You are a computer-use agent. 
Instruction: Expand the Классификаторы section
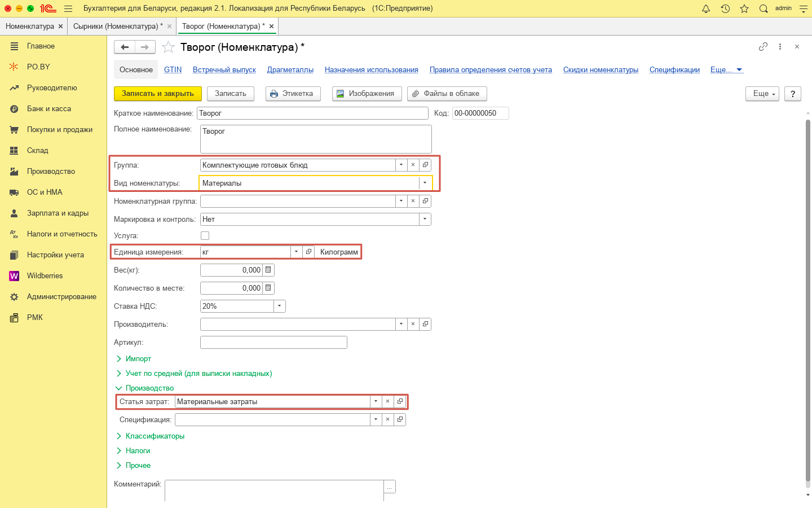(155, 436)
